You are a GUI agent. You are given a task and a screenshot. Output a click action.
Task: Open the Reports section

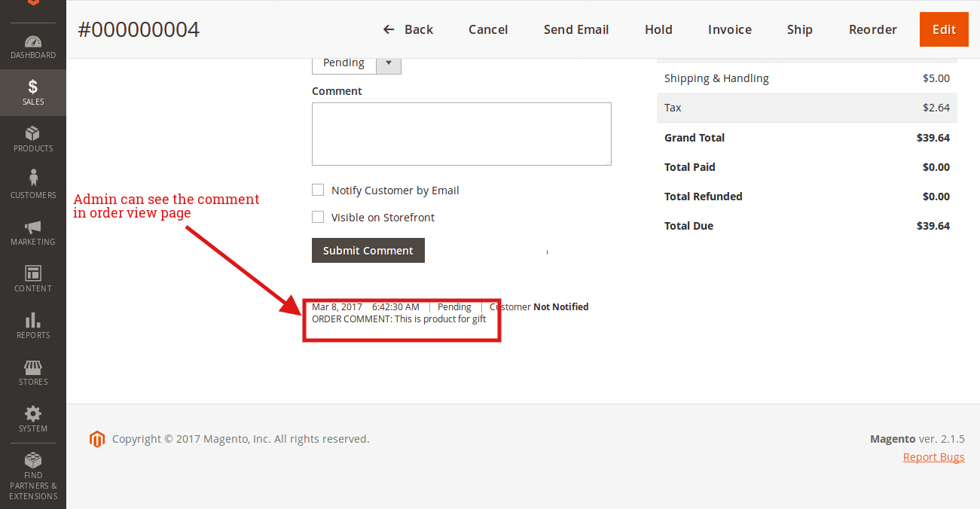point(32,325)
